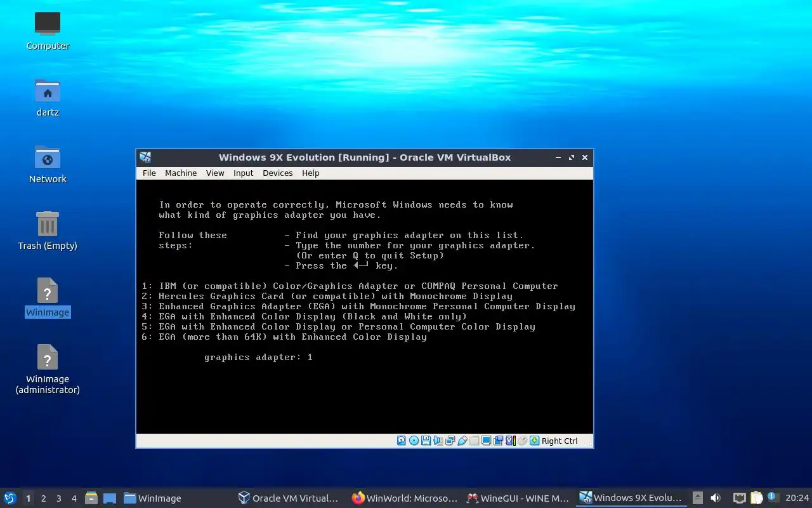Open the Help menu
812x508 pixels.
(311, 173)
